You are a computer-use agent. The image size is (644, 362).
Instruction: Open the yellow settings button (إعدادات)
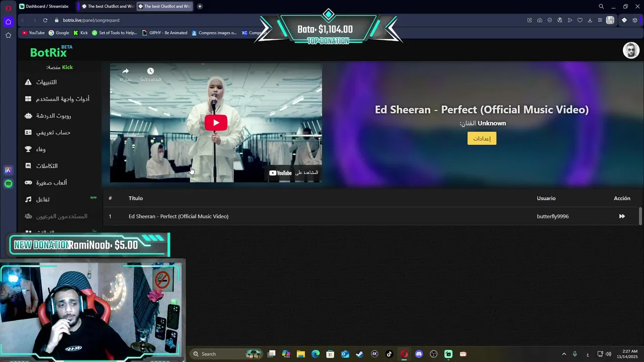click(x=481, y=138)
